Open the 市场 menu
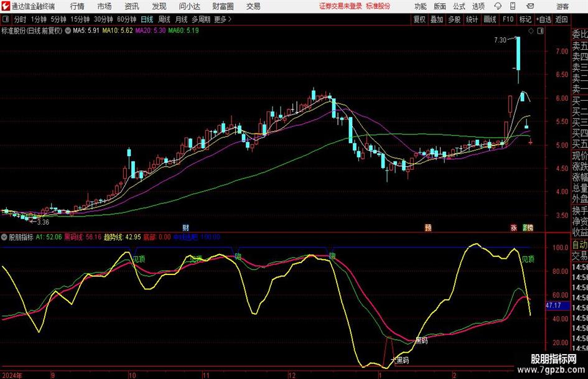The width and height of the screenshot is (588, 379). coord(105,6)
